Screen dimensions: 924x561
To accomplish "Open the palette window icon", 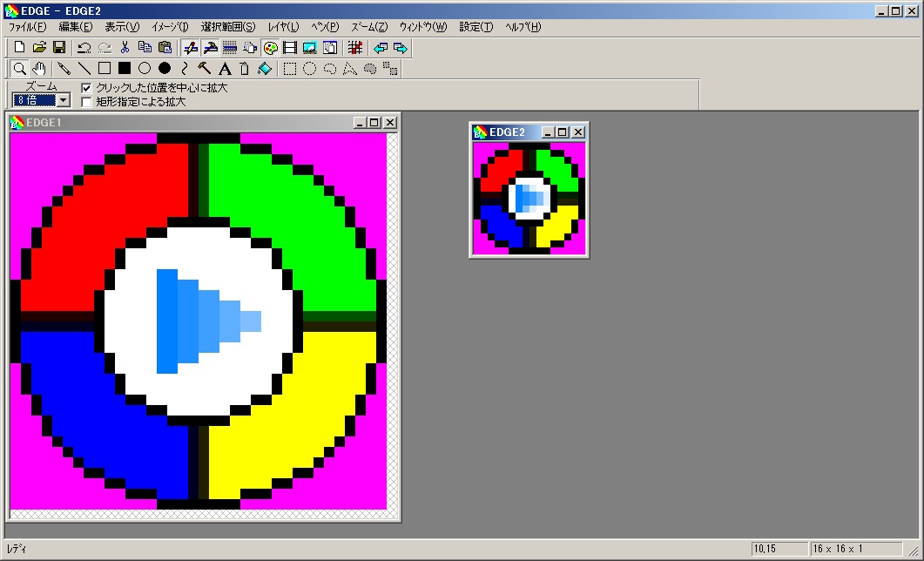I will [270, 48].
